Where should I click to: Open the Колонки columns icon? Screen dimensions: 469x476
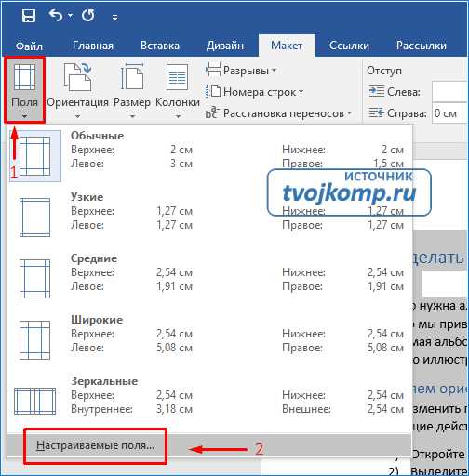(177, 77)
